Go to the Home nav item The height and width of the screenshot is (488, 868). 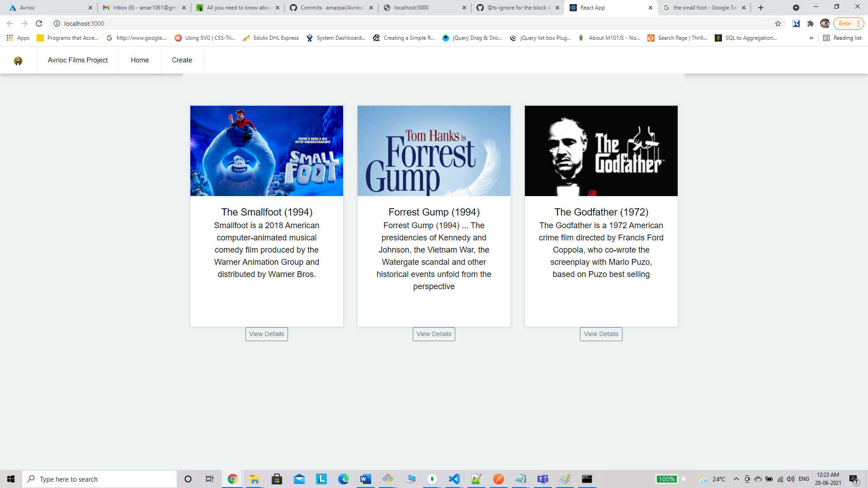[x=140, y=60]
